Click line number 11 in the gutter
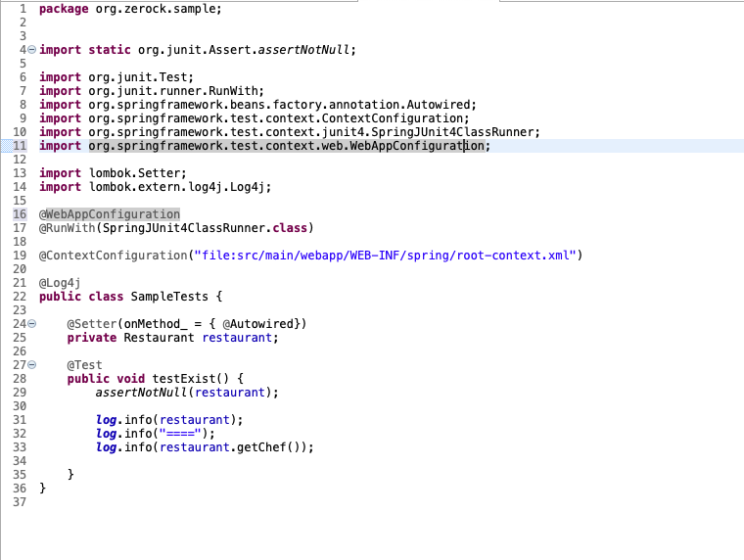Screen dimensions: 744x560 (x=20, y=146)
